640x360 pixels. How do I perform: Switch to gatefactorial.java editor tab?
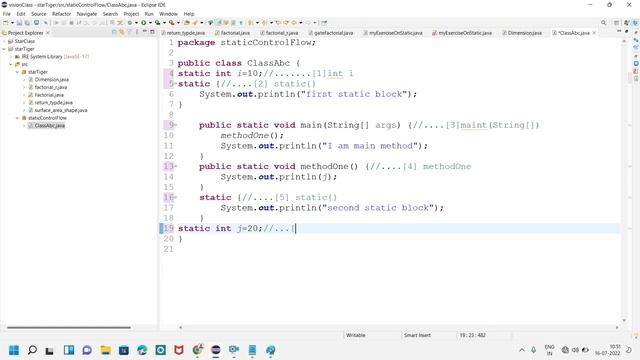(331, 33)
